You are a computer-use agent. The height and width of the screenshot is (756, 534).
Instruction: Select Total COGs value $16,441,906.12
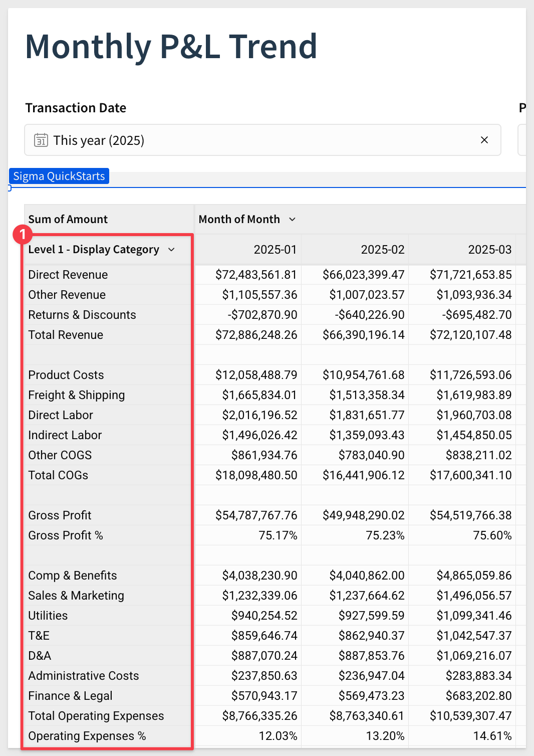click(364, 475)
